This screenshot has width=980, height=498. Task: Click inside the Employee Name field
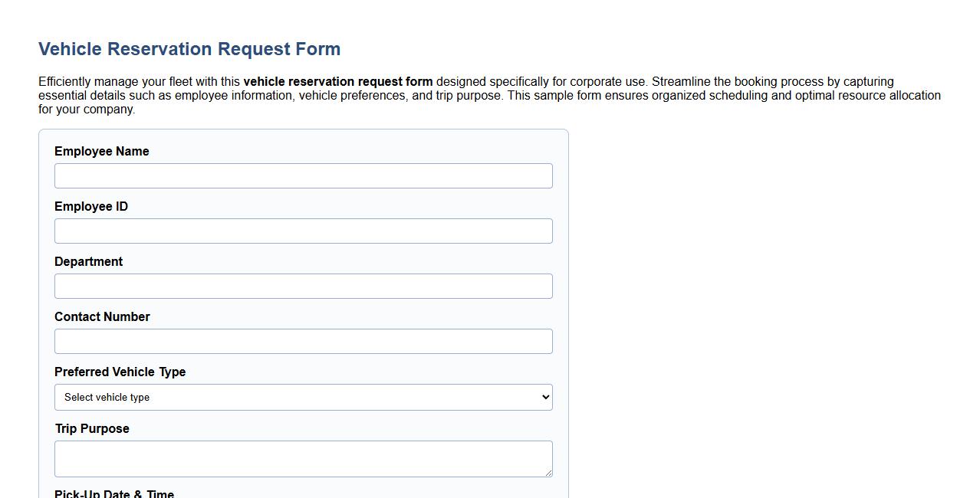click(304, 175)
